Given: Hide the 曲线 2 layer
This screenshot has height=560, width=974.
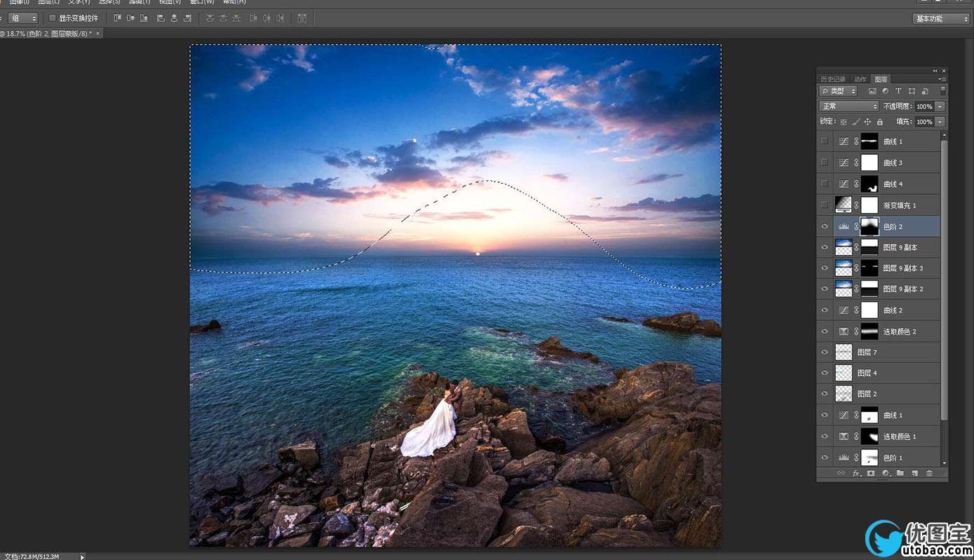Looking at the screenshot, I should (x=825, y=310).
